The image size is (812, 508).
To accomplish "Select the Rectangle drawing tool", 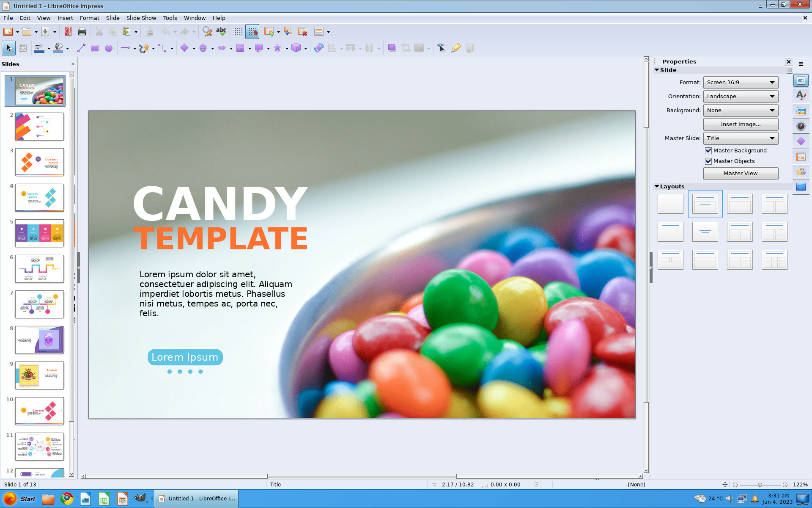I will pyautogui.click(x=95, y=48).
